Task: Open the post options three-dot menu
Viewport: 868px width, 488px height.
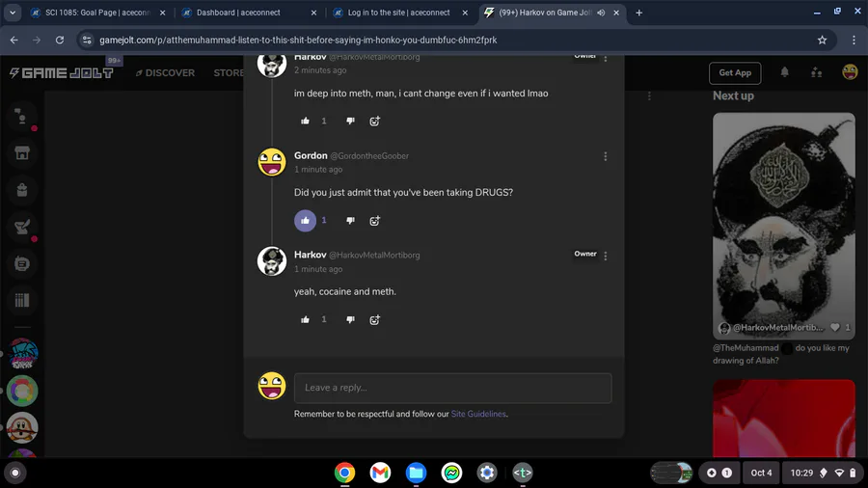Action: pyautogui.click(x=649, y=96)
